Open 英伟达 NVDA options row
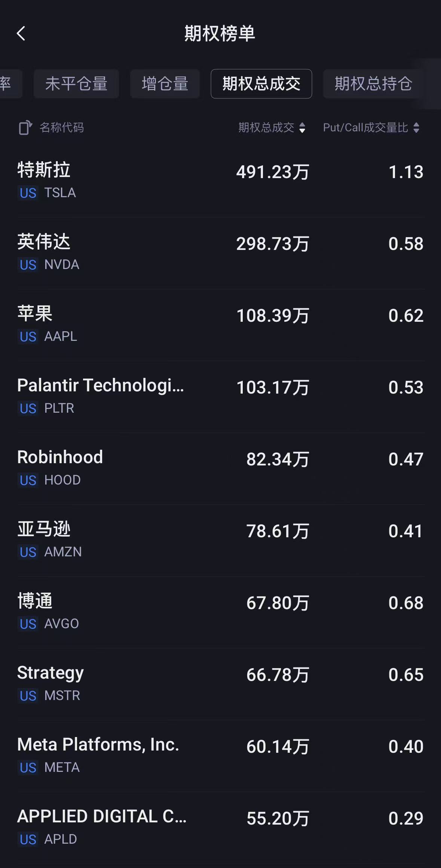The width and height of the screenshot is (441, 868). tap(221, 253)
